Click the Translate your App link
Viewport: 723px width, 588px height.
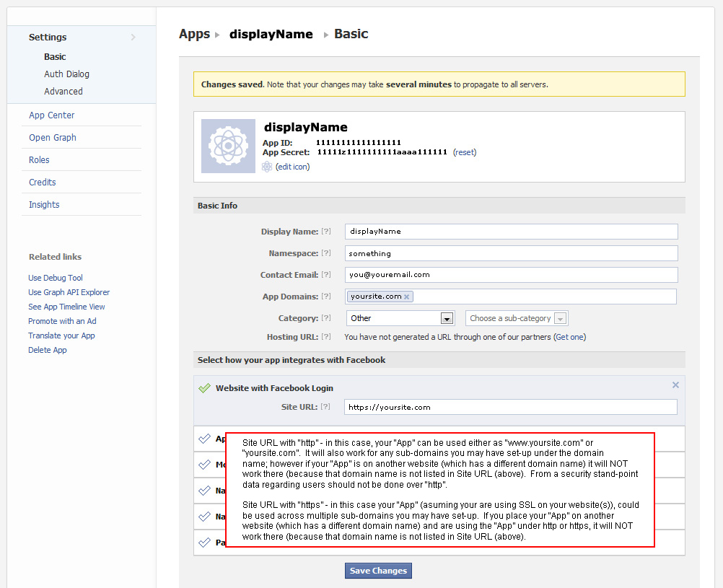point(61,335)
